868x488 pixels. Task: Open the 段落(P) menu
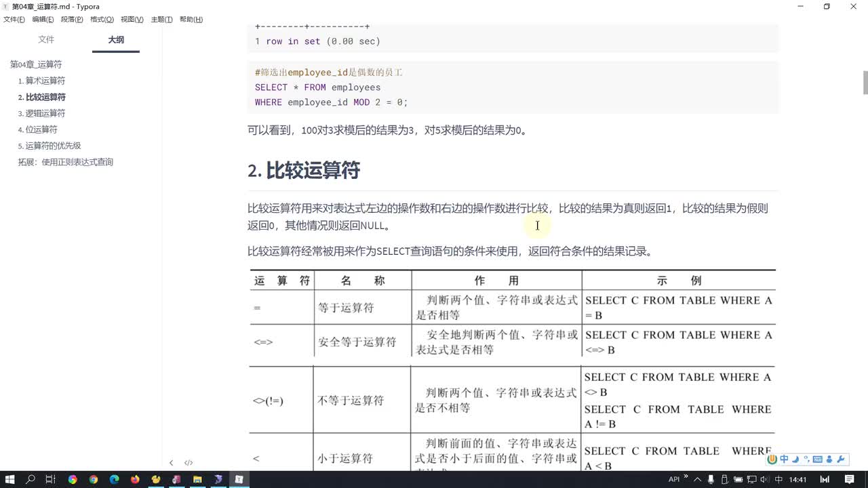pos(72,19)
